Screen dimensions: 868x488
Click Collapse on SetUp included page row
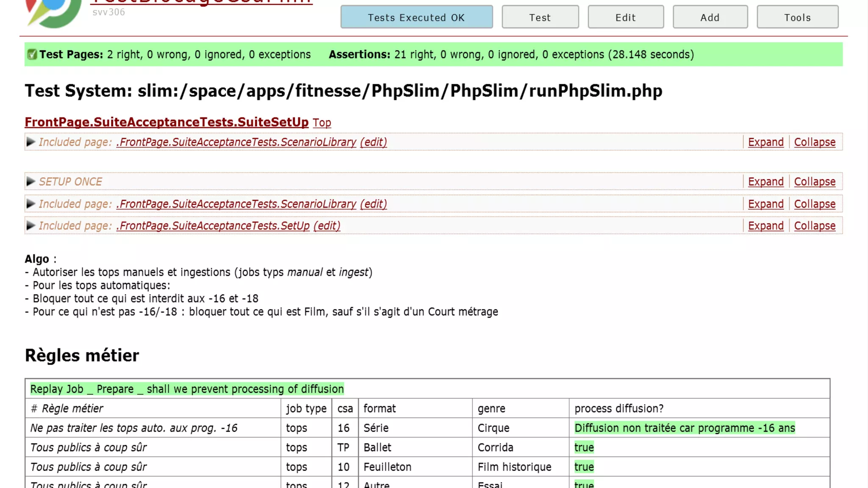(x=815, y=226)
